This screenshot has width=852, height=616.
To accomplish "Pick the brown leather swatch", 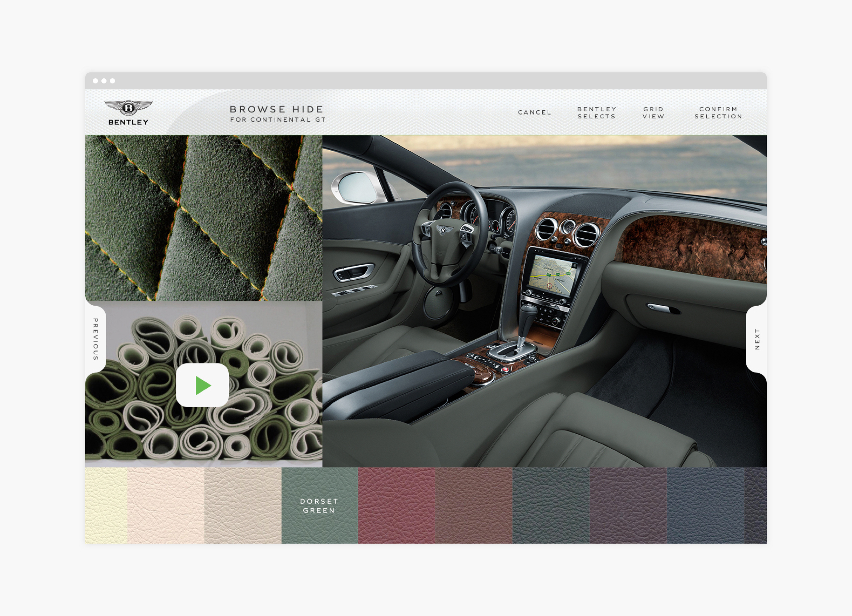I will pos(473,505).
